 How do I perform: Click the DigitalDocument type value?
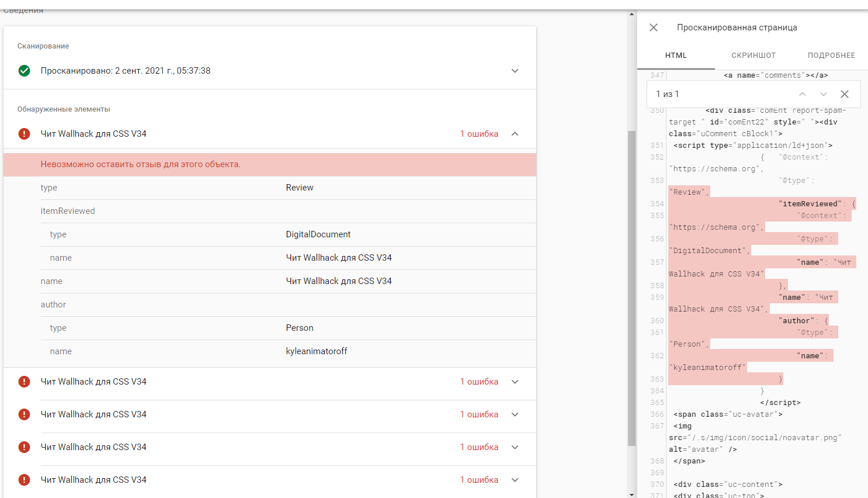coord(318,234)
